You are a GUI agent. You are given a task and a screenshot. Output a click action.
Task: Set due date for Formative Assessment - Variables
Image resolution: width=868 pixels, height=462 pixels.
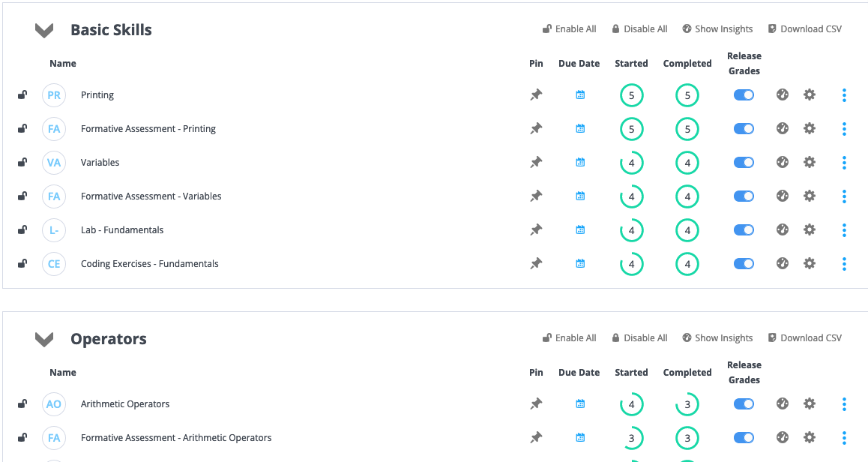point(580,196)
